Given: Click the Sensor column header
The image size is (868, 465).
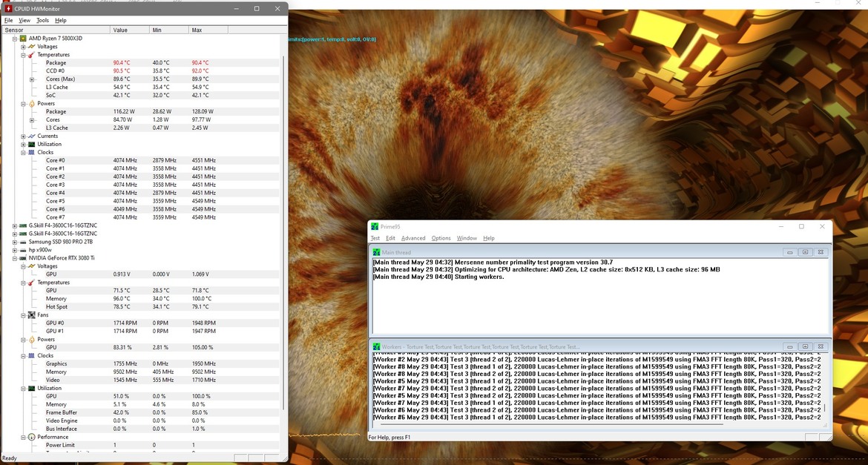Looking at the screenshot, I should pos(56,30).
